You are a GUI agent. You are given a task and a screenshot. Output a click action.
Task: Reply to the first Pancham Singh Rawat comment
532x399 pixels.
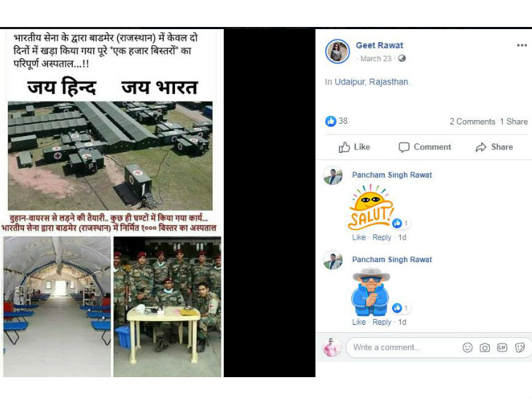point(382,237)
